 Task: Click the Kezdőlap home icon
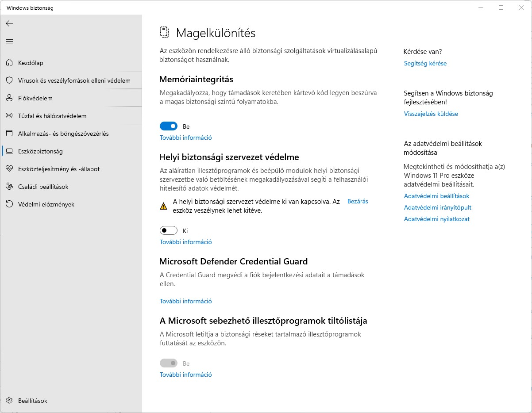click(x=9, y=63)
